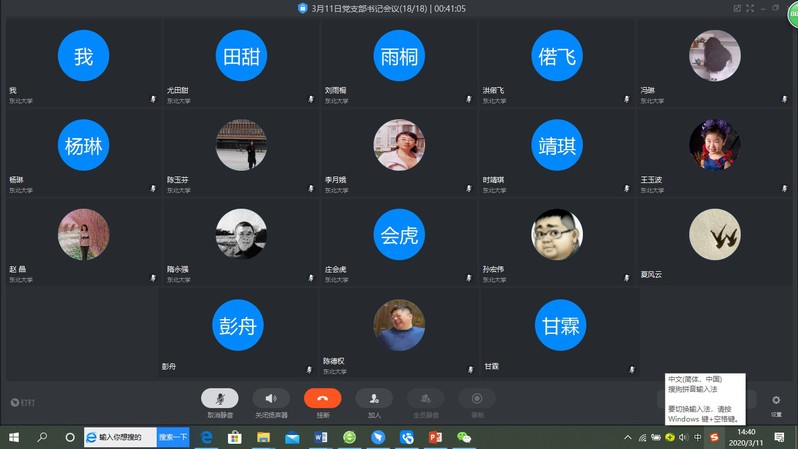798x449 pixels.
Task: Open Microsoft Word from the taskbar
Action: click(x=321, y=437)
